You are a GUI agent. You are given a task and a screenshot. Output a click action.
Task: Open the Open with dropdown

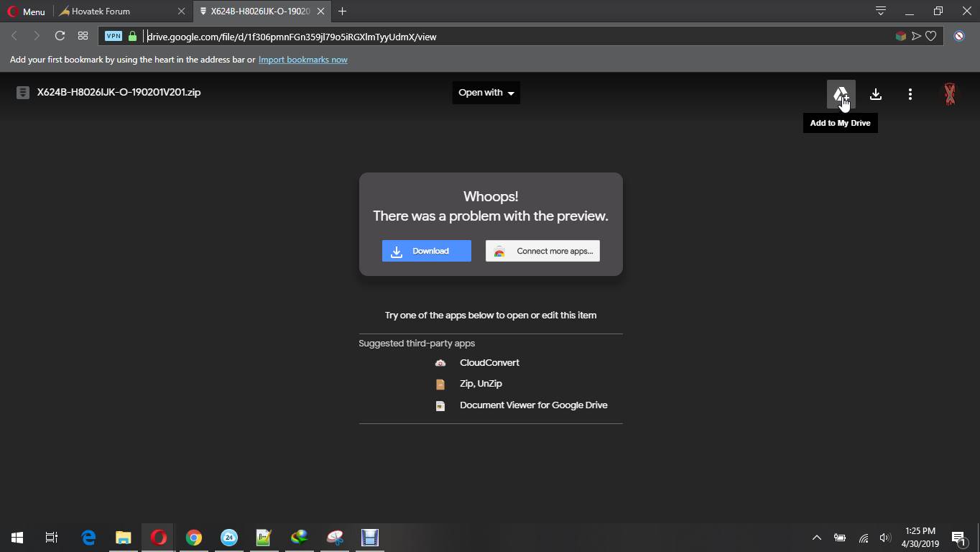click(486, 92)
